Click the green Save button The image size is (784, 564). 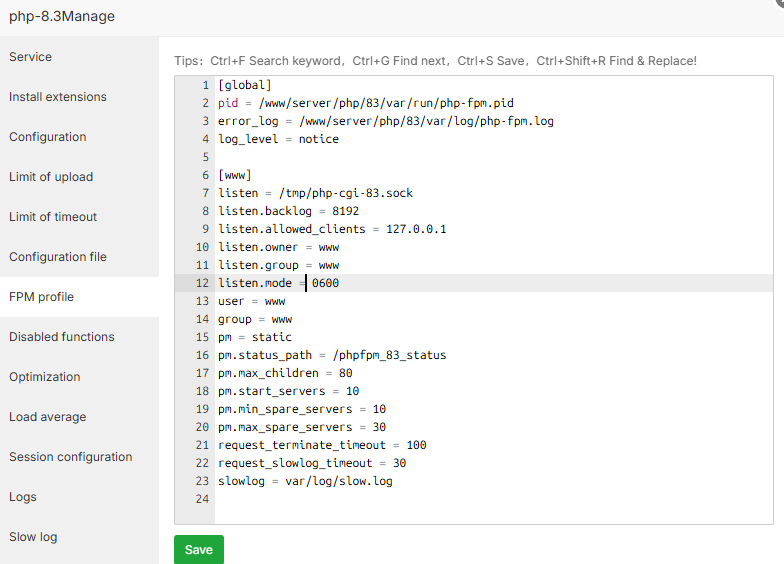pyautogui.click(x=199, y=550)
